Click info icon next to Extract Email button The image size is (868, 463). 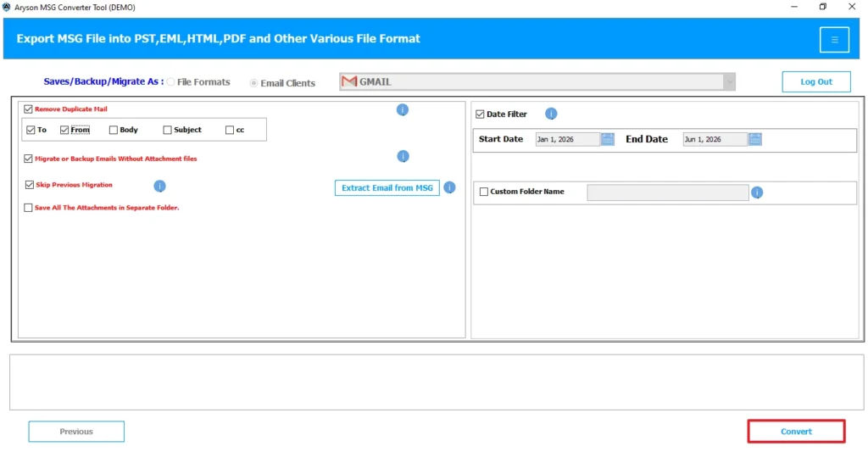(449, 187)
